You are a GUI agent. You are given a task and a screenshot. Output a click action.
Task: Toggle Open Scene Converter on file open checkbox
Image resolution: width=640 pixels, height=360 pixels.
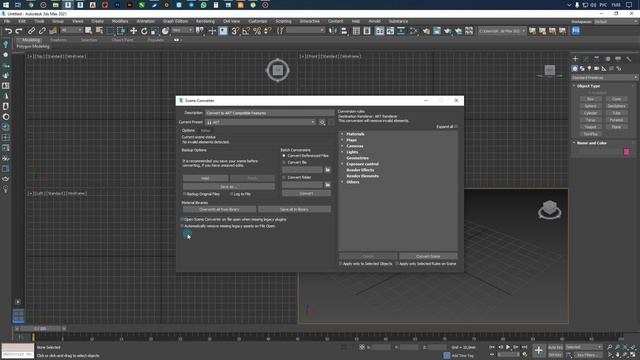pyautogui.click(x=182, y=219)
